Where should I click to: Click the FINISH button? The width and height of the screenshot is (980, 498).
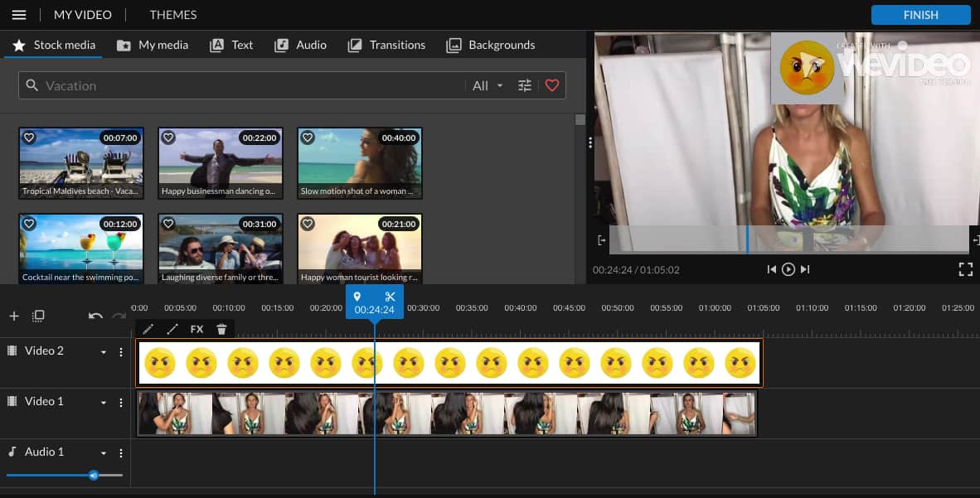point(920,14)
